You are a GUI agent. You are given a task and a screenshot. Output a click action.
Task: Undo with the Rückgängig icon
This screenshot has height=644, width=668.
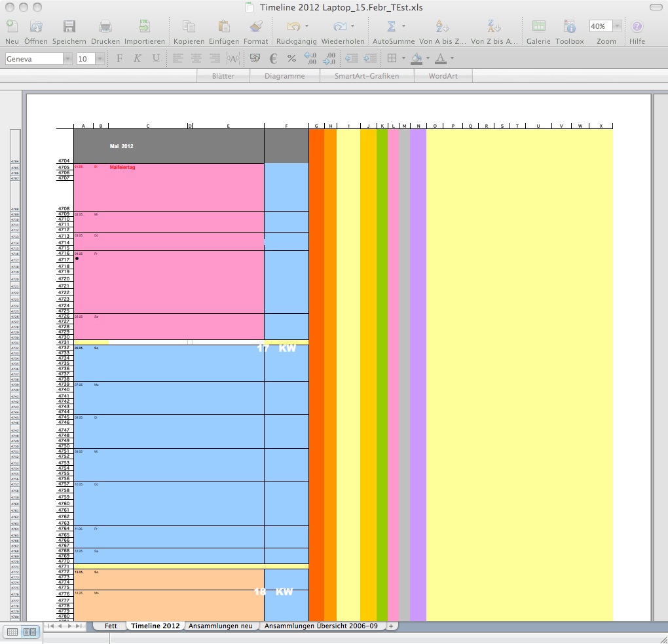click(x=293, y=26)
